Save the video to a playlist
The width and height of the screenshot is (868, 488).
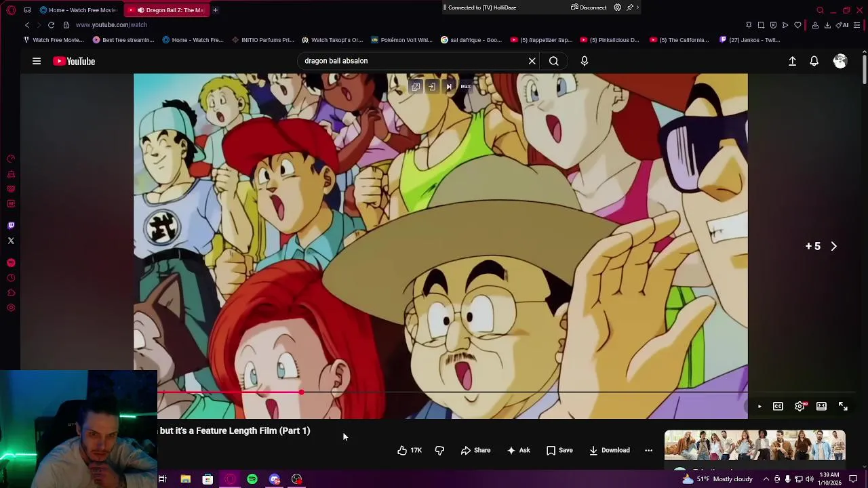559,450
